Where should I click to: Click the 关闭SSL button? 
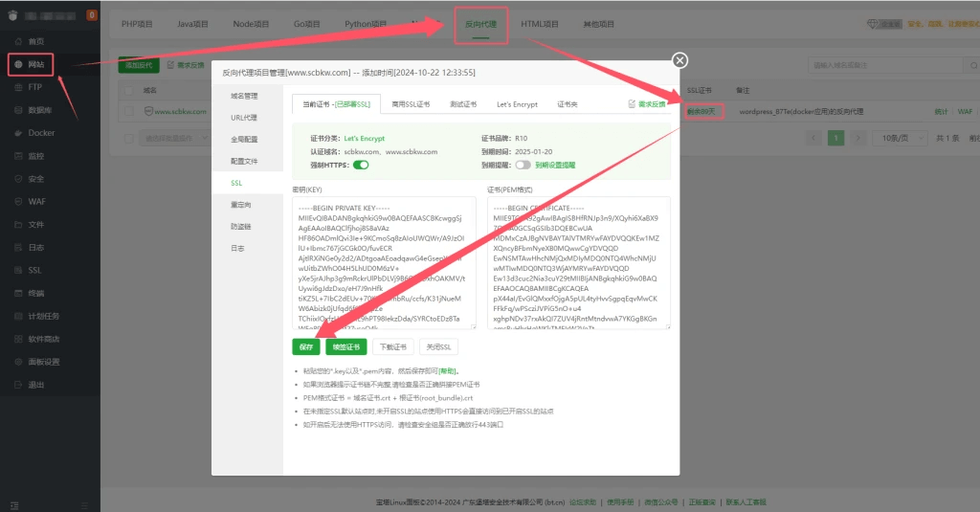coord(438,347)
